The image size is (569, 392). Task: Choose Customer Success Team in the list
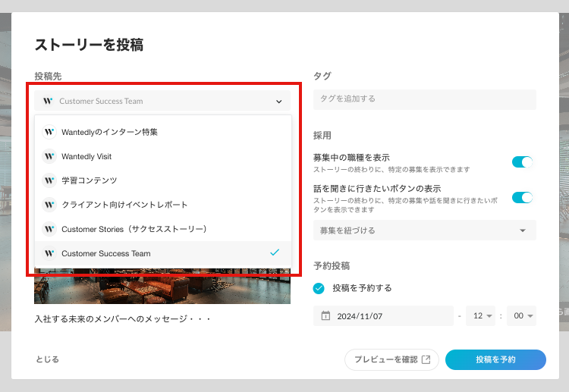point(163,253)
